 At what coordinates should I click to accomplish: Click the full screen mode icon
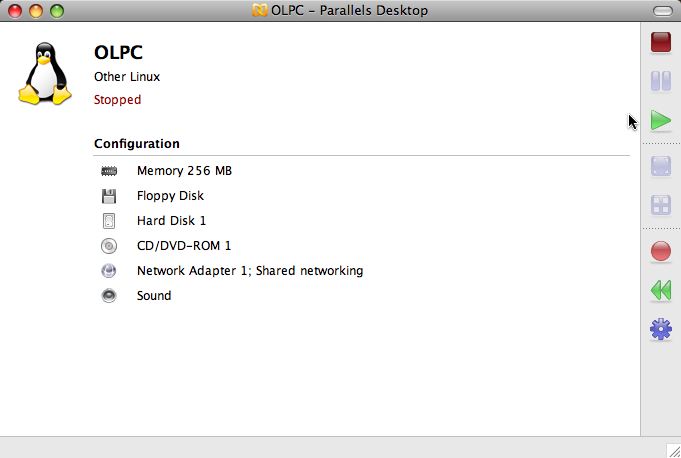pyautogui.click(x=660, y=167)
